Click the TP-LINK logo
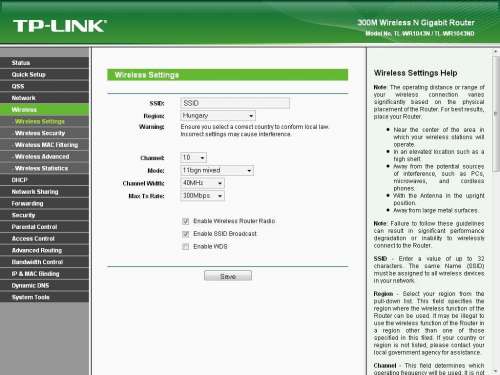 click(60, 26)
